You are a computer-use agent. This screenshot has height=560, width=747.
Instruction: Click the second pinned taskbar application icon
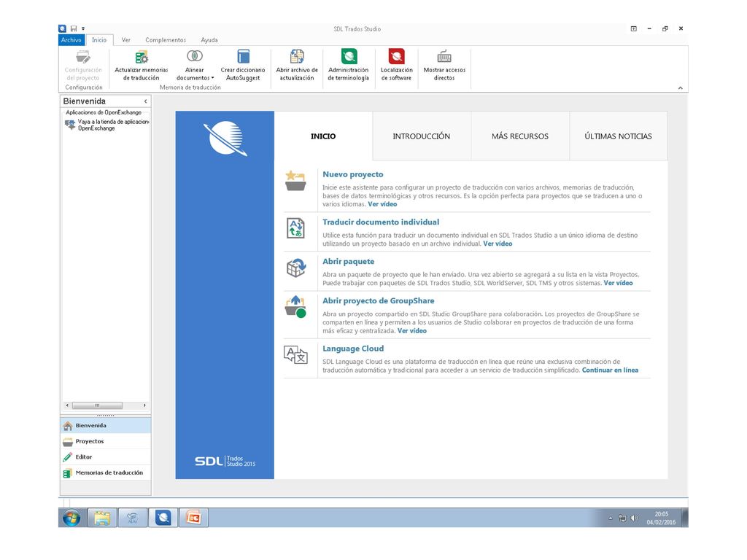click(133, 518)
